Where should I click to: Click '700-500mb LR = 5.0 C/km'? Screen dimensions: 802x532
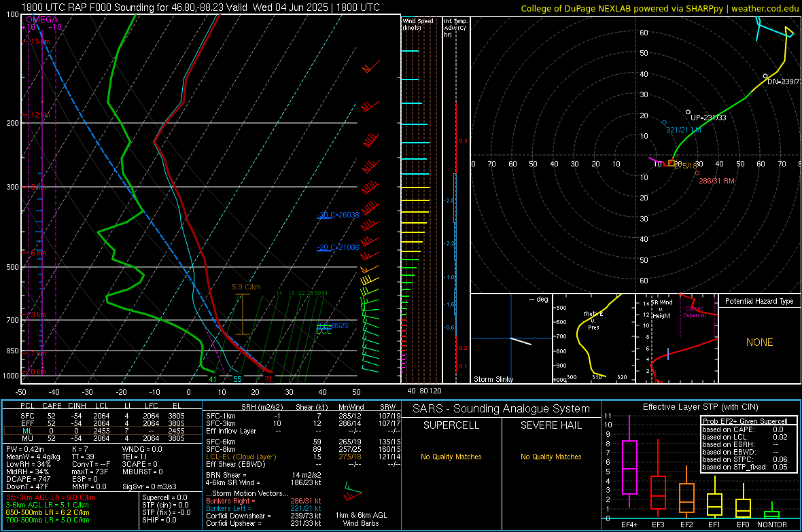(x=48, y=520)
